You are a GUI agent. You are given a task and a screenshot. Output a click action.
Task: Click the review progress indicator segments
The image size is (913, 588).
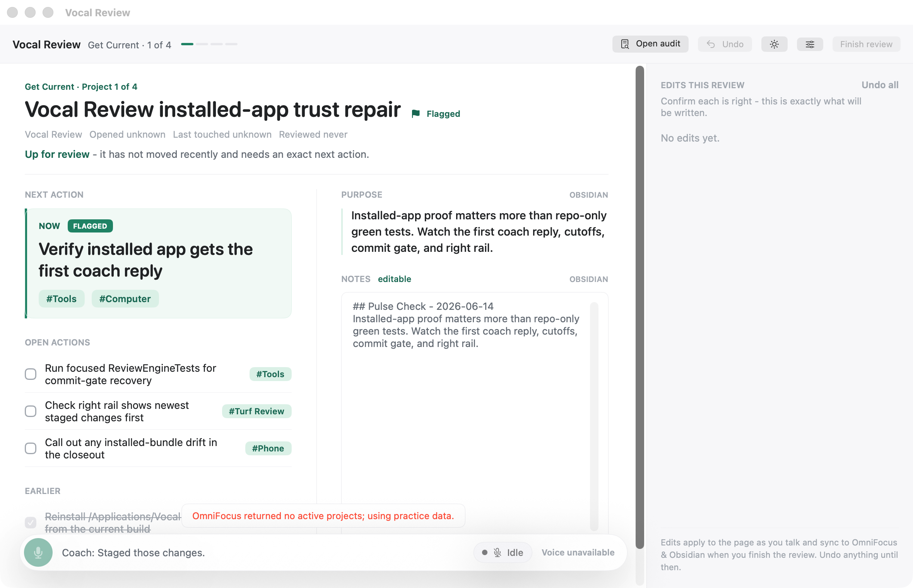click(209, 44)
